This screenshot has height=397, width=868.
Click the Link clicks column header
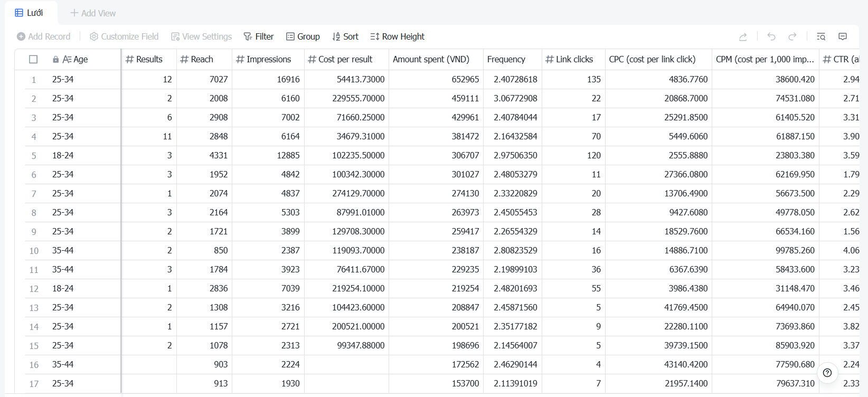[x=573, y=59]
